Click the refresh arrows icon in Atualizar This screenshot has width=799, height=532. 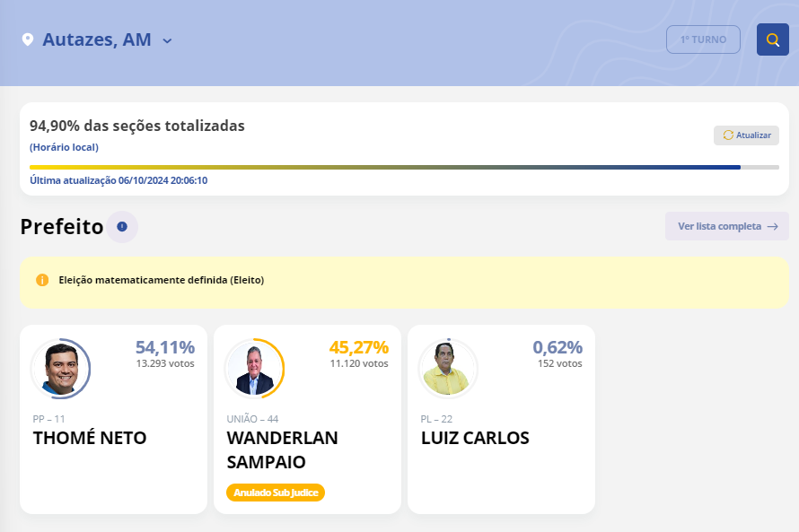tap(728, 135)
